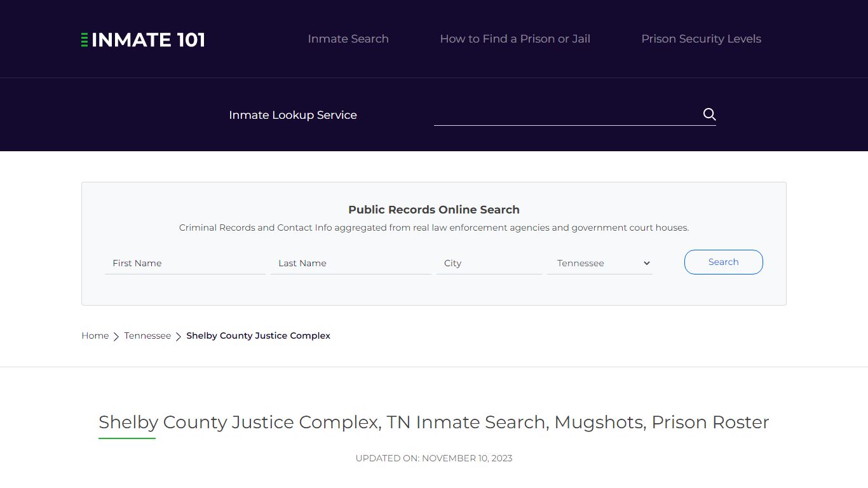
Task: Open the Inmate Search menu
Action: tap(348, 39)
